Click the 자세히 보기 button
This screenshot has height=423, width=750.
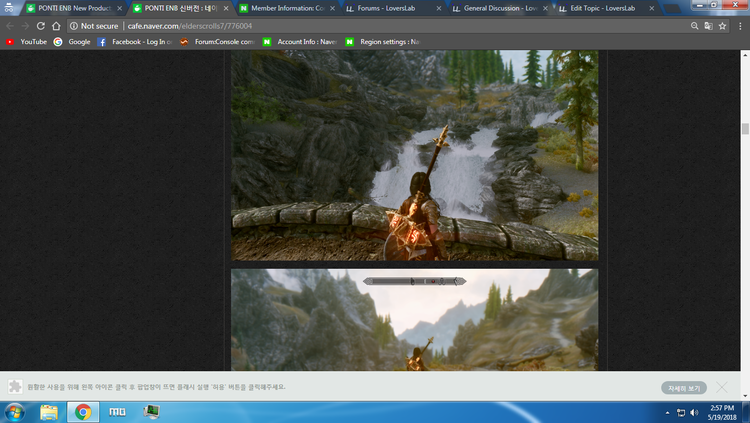tap(684, 388)
